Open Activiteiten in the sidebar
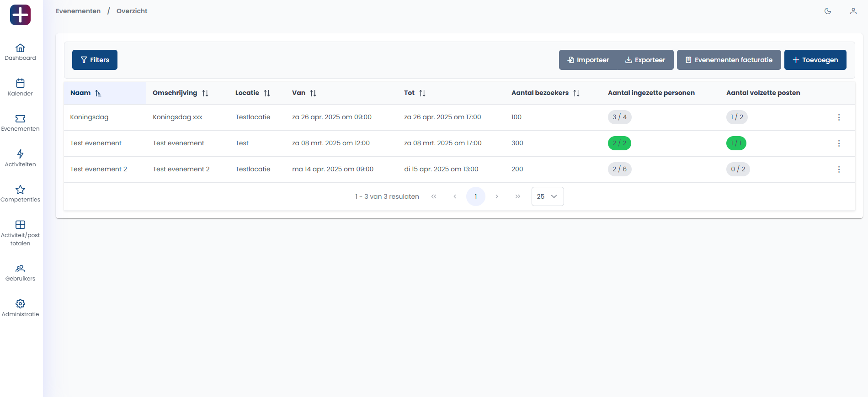The image size is (868, 397). click(x=20, y=158)
